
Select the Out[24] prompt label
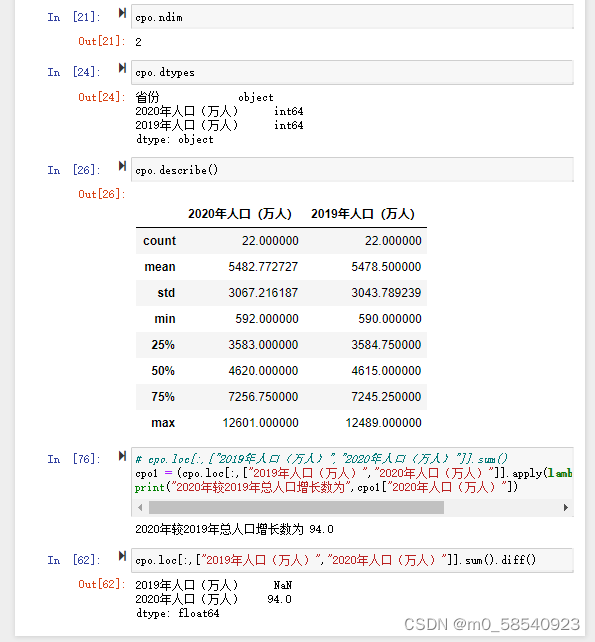pos(102,97)
